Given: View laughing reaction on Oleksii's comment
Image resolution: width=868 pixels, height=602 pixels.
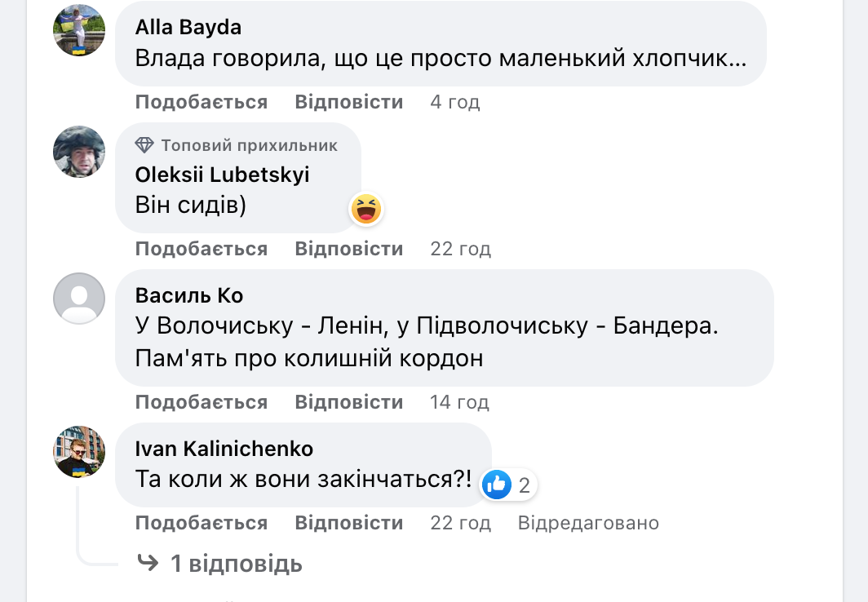Looking at the screenshot, I should pyautogui.click(x=366, y=210).
